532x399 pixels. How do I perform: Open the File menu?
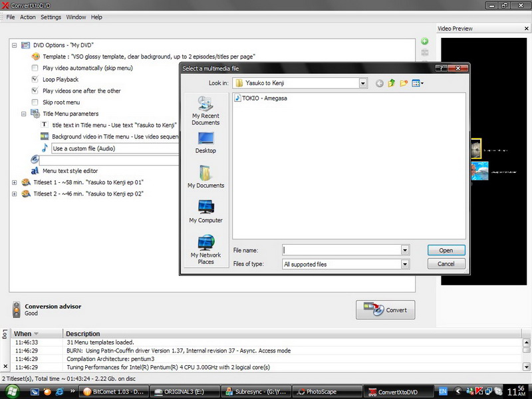click(11, 17)
